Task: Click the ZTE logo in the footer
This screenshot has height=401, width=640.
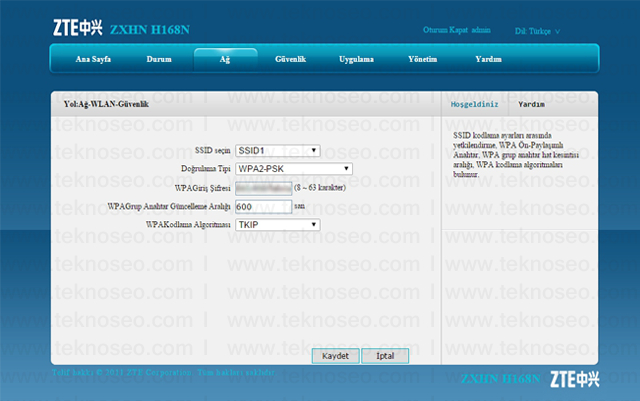Action: 575,379
